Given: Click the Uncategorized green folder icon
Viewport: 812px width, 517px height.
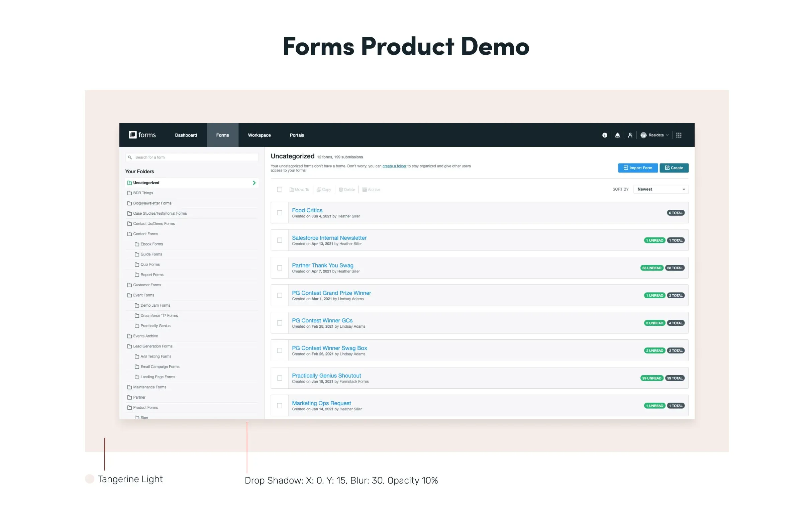Looking at the screenshot, I should pyautogui.click(x=129, y=183).
